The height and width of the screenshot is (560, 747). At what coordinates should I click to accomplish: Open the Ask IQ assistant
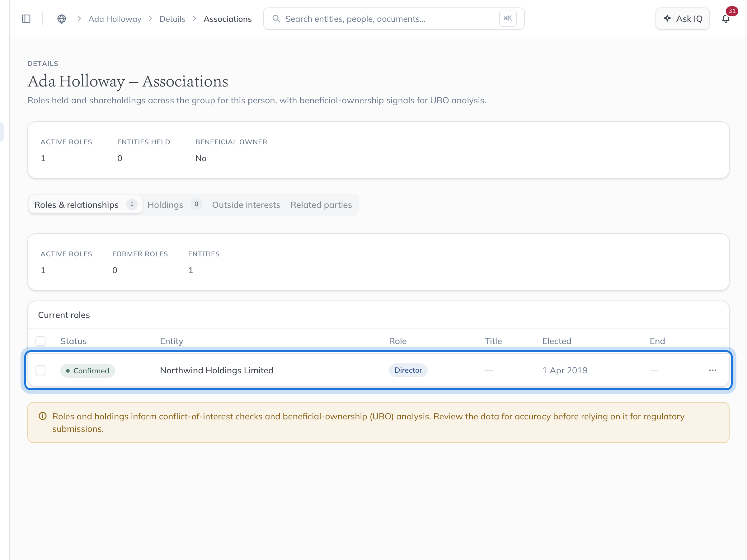point(682,19)
